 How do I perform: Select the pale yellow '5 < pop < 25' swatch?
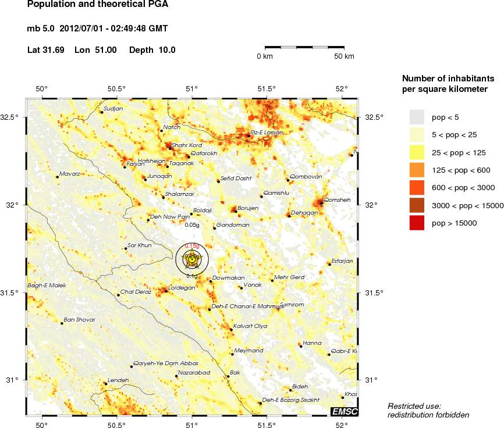point(417,135)
